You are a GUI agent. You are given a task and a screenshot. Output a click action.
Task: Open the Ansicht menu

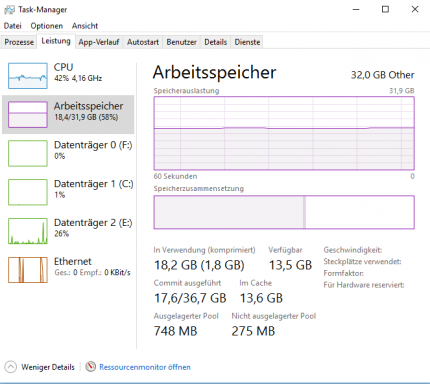[85, 26]
